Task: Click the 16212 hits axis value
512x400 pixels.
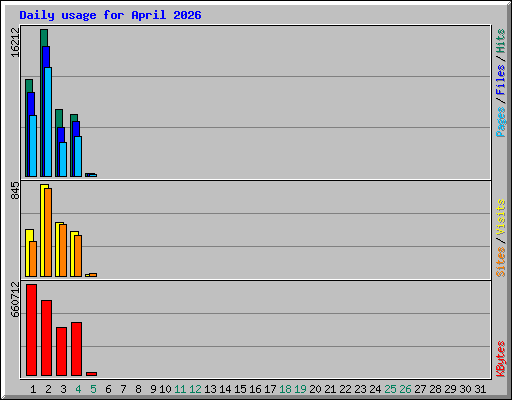Action: 15,42
